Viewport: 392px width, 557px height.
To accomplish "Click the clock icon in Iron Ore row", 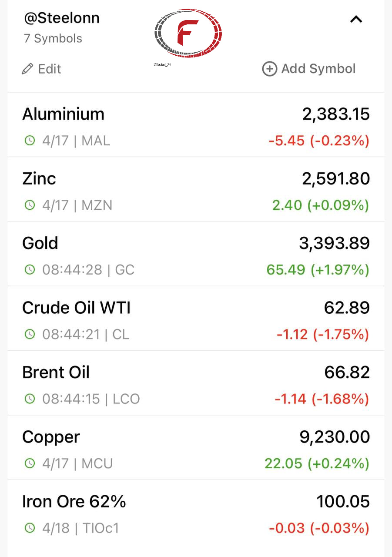I will pyautogui.click(x=30, y=528).
